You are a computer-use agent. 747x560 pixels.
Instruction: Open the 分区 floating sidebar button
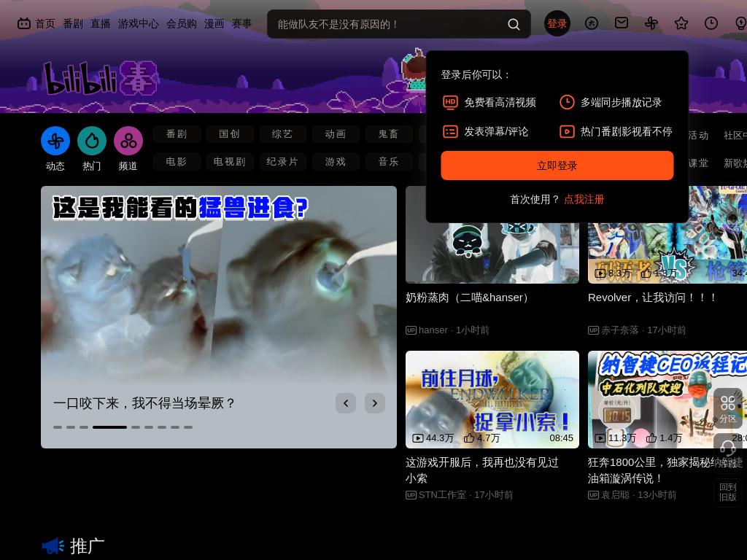728,409
